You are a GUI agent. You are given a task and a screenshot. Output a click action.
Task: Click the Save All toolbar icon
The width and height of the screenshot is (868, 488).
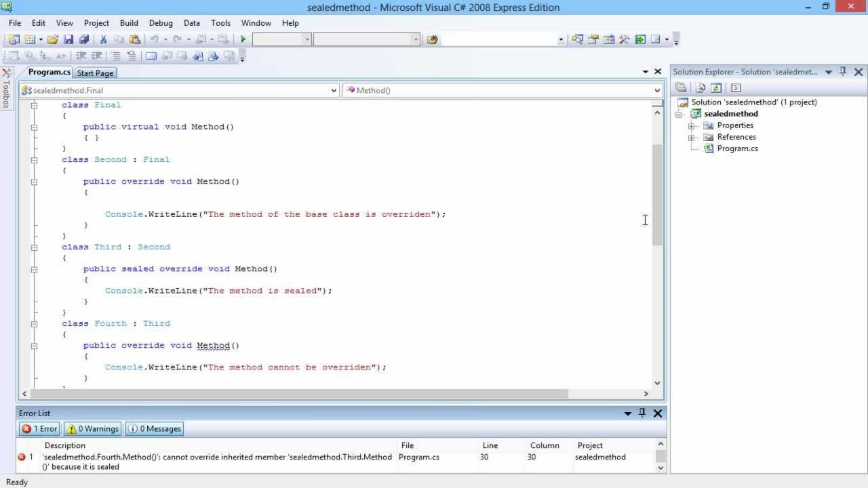84,39
